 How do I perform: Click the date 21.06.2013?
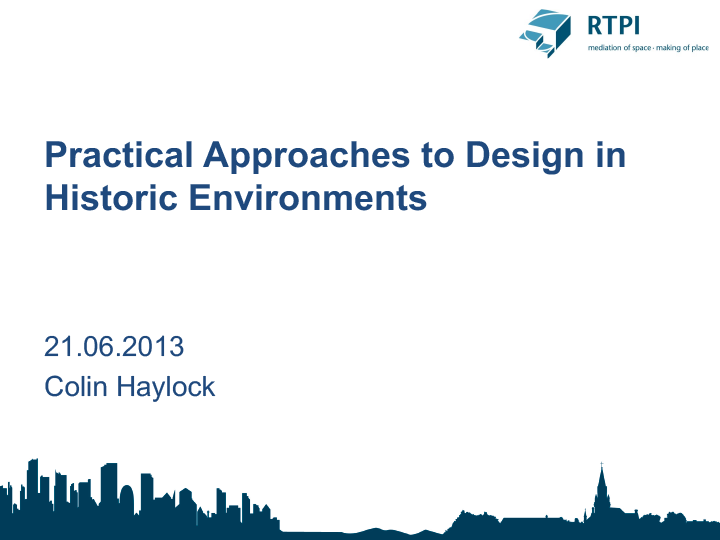click(x=114, y=347)
